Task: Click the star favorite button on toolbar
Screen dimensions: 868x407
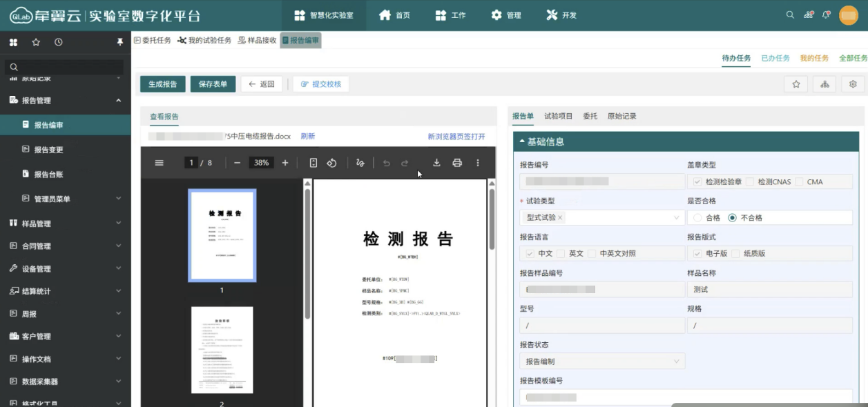Action: pos(796,84)
